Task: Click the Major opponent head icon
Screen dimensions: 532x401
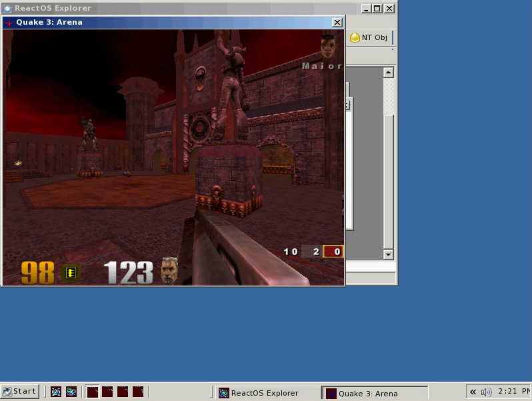Action: tap(328, 46)
